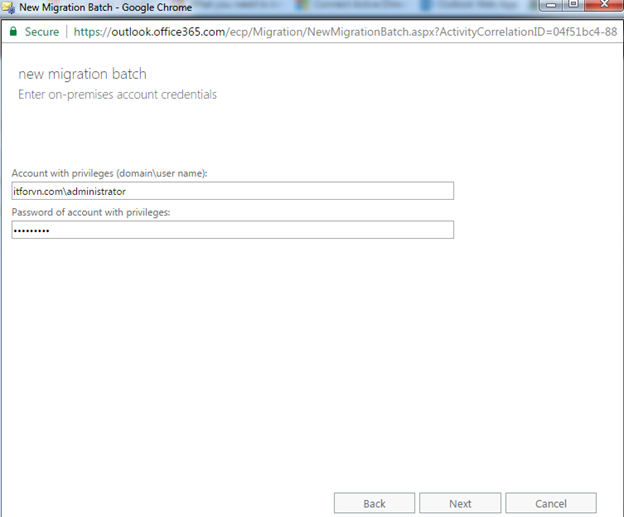Close the New Migration Batch window
The image size is (624, 517).
tap(603, 6)
